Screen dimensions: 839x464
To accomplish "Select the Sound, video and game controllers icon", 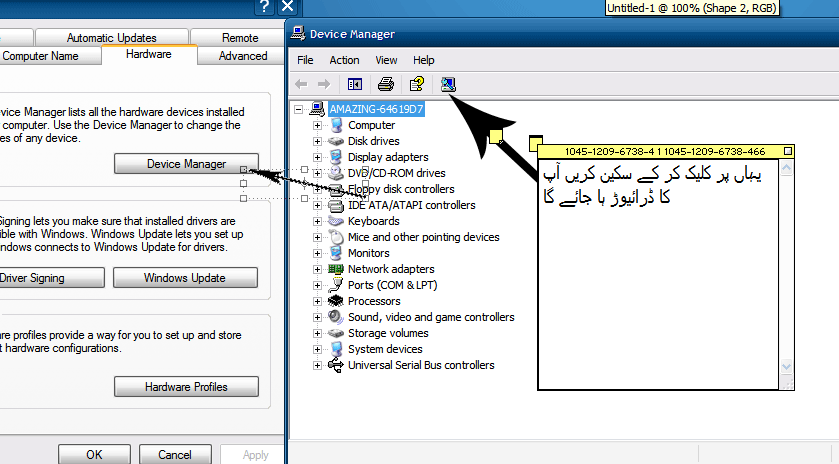I will pos(336,317).
